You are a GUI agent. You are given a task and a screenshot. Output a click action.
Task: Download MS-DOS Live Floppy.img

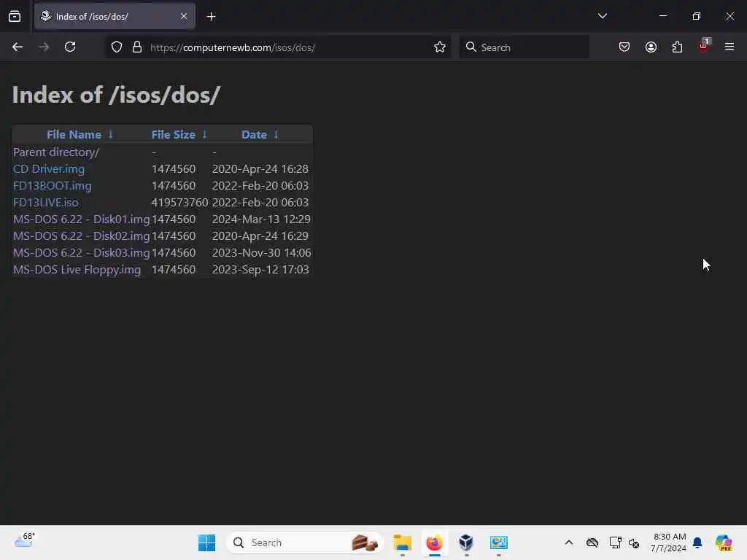click(77, 270)
